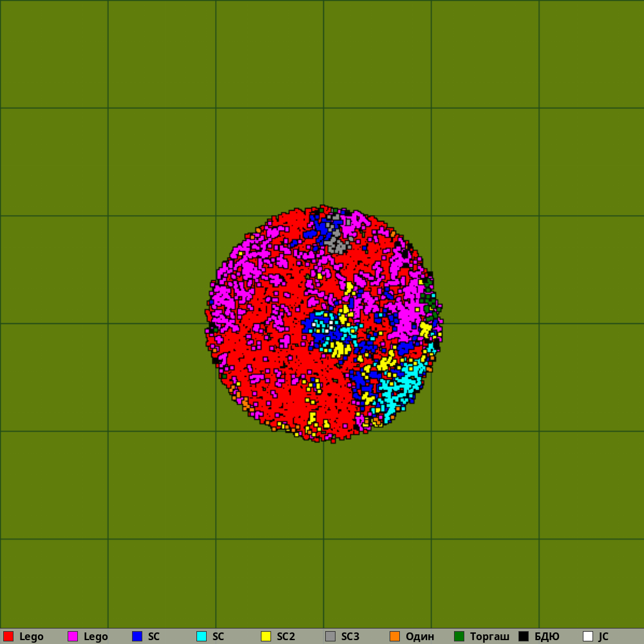Click the SC label beside the cyan swatch
Image resolution: width=644 pixels, height=644 pixels.
click(218, 636)
